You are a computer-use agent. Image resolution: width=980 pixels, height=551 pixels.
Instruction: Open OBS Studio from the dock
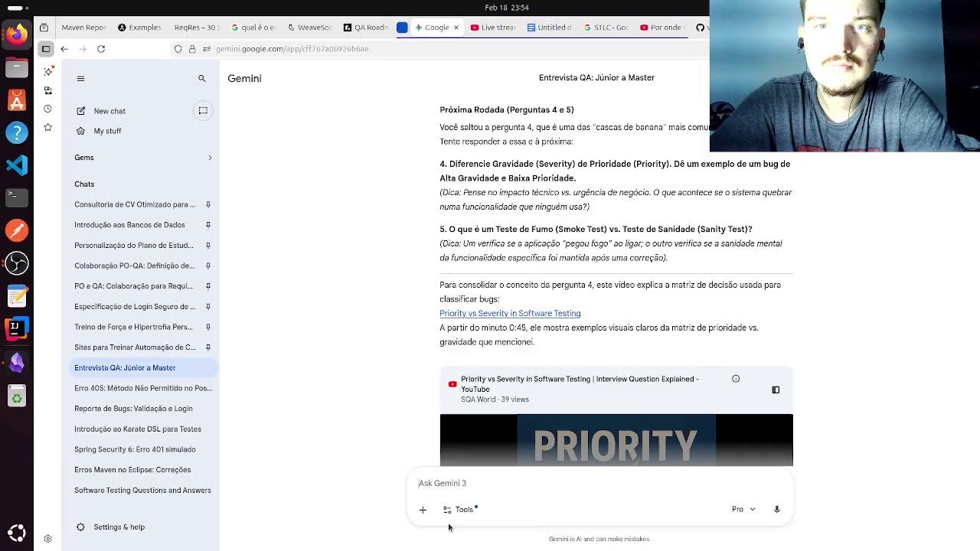tap(17, 263)
